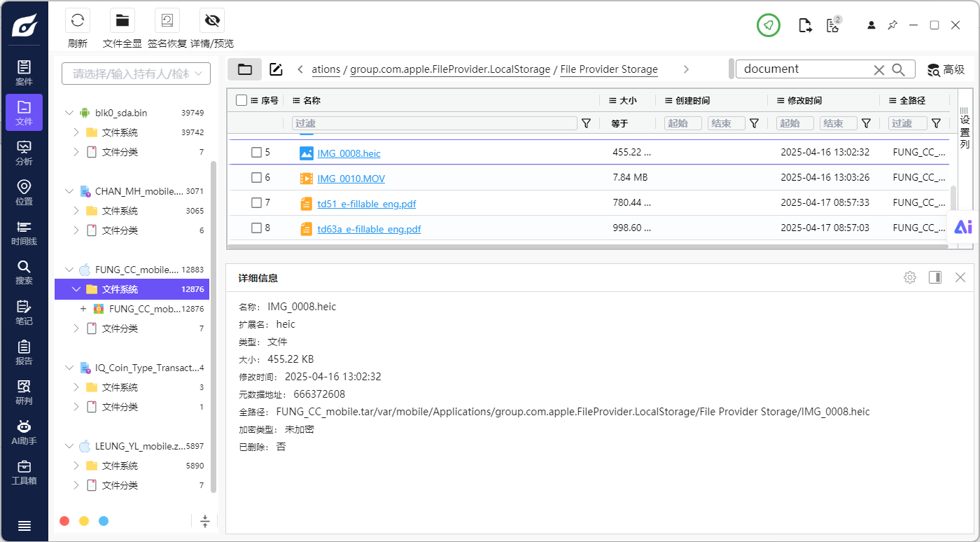Image resolution: width=980 pixels, height=542 pixels.
Task: Collapse the blk0_sda.bin tree node
Action: pos(69,113)
